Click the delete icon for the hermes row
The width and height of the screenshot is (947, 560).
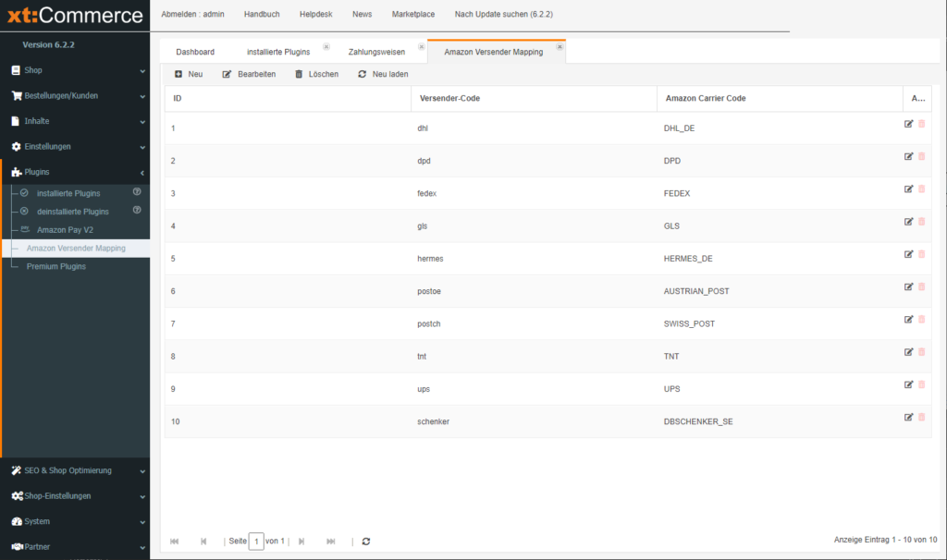pyautogui.click(x=921, y=254)
